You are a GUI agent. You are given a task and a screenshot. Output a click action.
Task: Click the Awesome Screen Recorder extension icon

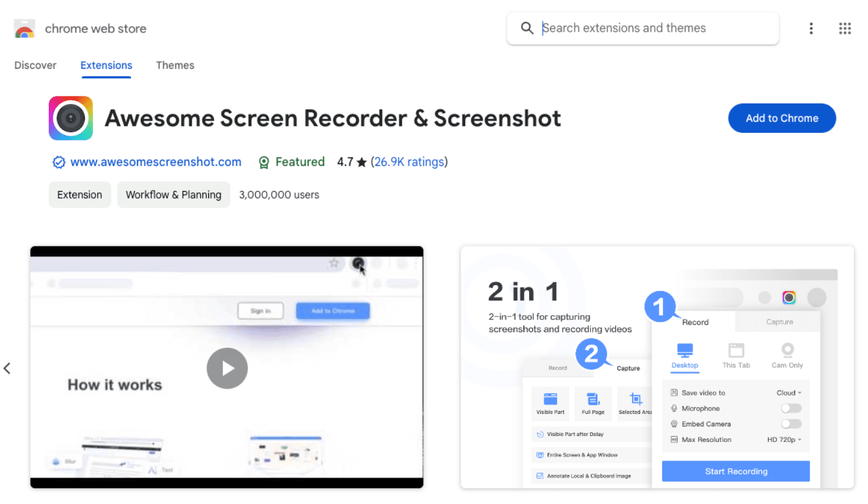tap(71, 118)
